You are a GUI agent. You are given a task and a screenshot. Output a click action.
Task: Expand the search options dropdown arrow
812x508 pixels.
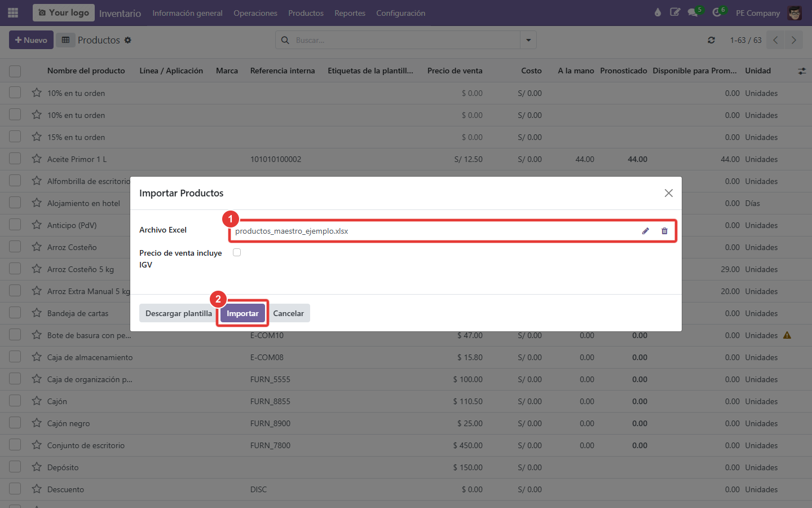coord(528,40)
